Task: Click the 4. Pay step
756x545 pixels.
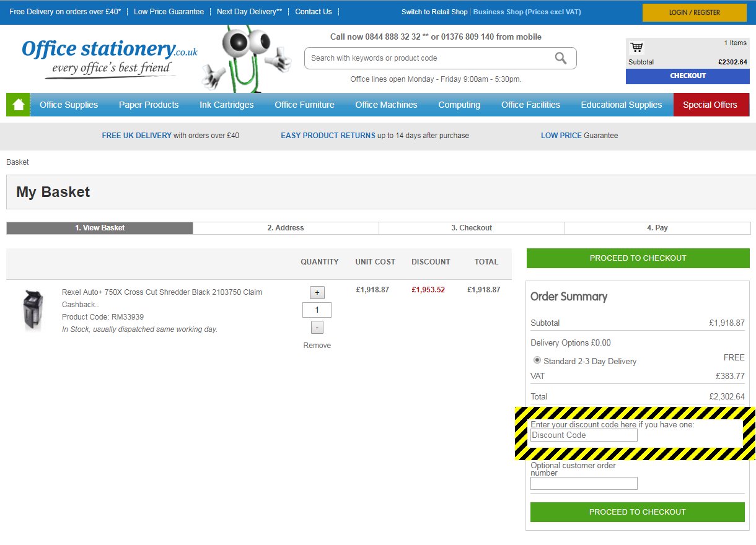Action: click(657, 228)
